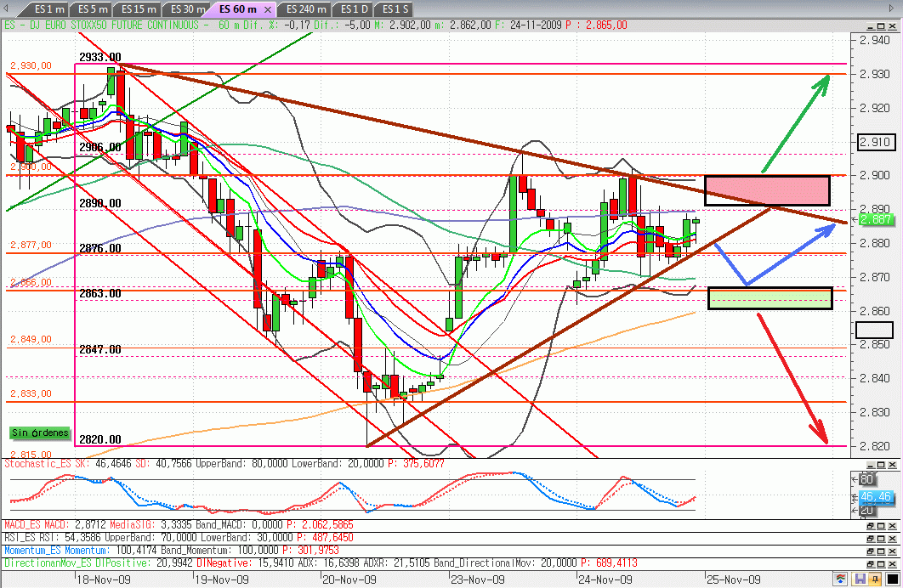Restore the MACD indicator panel
The width and height of the screenshot is (903, 588).
pos(871,526)
